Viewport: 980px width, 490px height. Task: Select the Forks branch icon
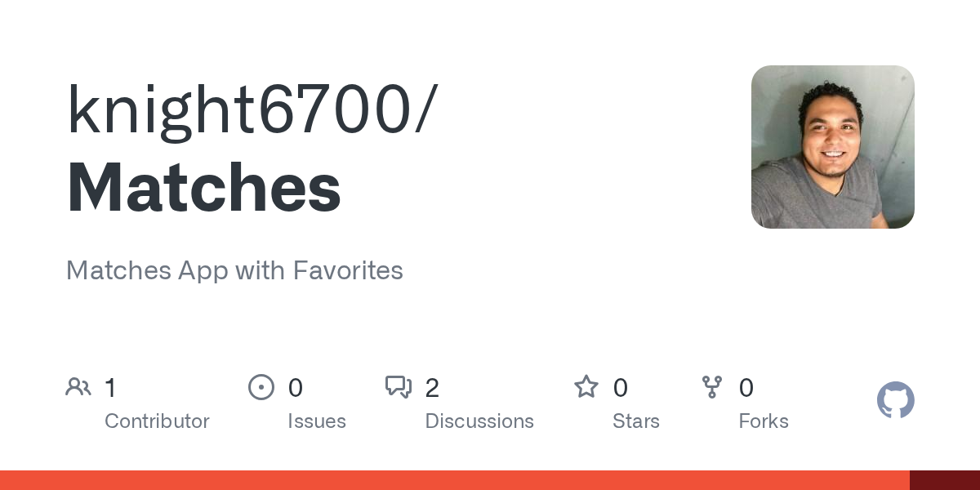(x=711, y=387)
